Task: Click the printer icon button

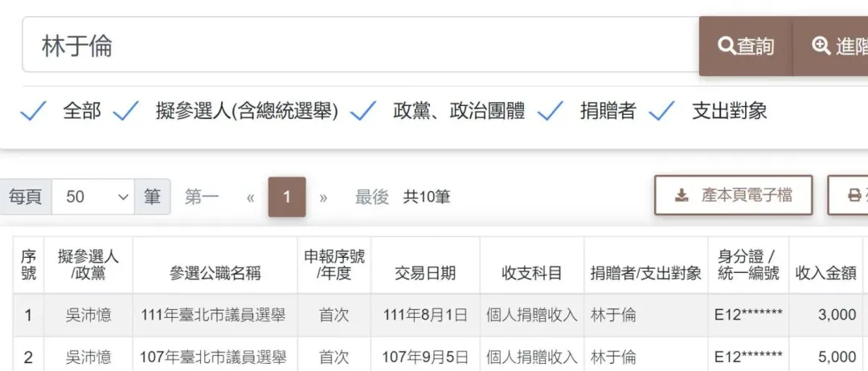Action: (848, 195)
